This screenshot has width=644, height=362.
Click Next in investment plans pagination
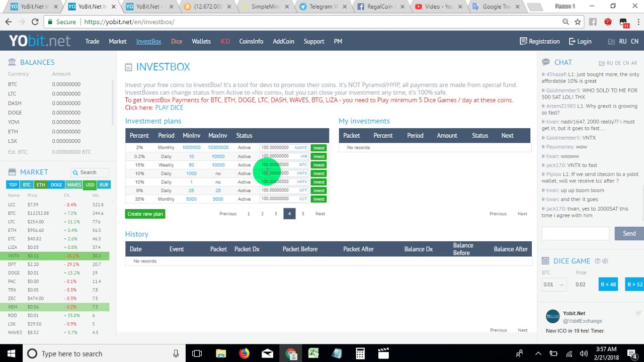click(x=320, y=214)
